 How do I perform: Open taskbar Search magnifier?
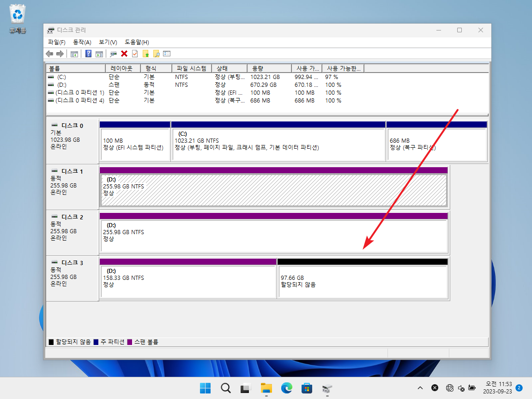[x=226, y=388]
